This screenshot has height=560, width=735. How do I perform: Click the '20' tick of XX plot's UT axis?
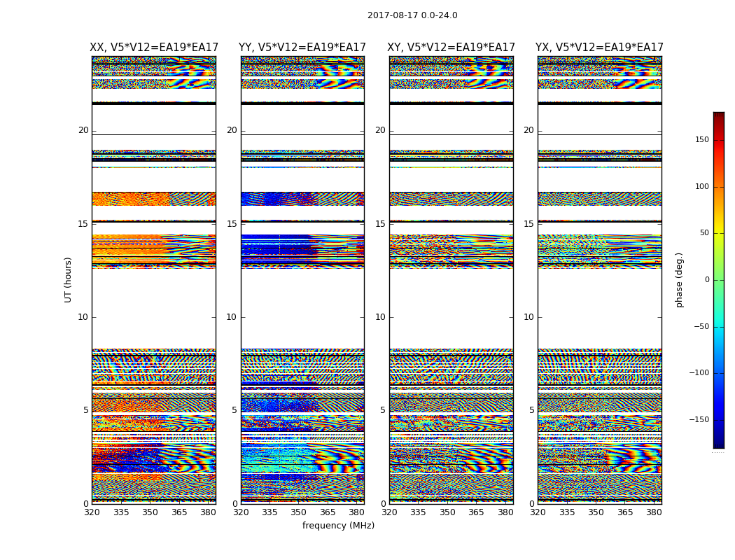[83, 130]
